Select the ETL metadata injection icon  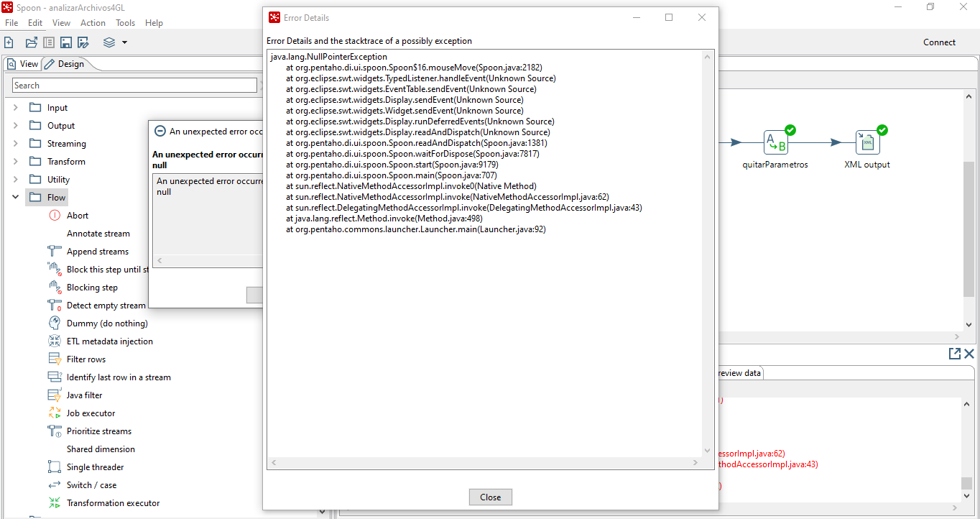tap(55, 341)
